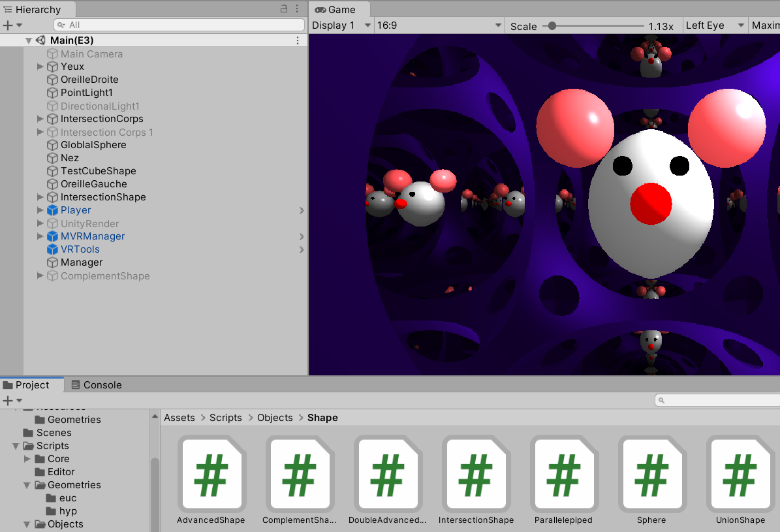Expand the Player prefab
Screen dimensions: 780x532
tap(40, 210)
